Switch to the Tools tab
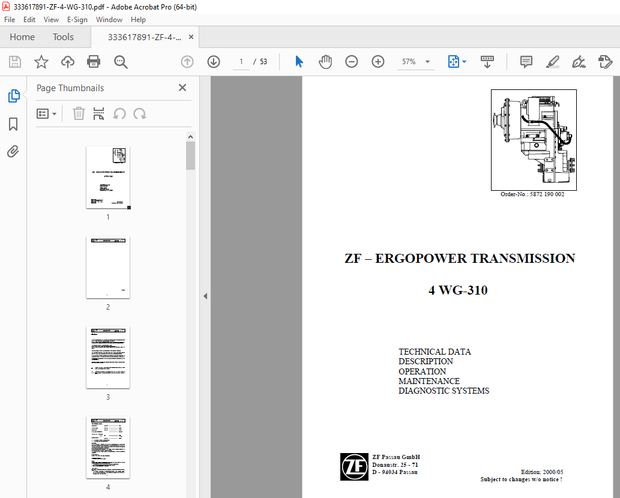 (63, 37)
